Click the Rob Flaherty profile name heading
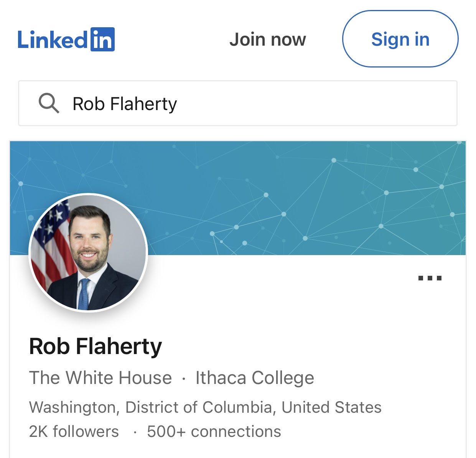476x458 pixels. coord(96,346)
